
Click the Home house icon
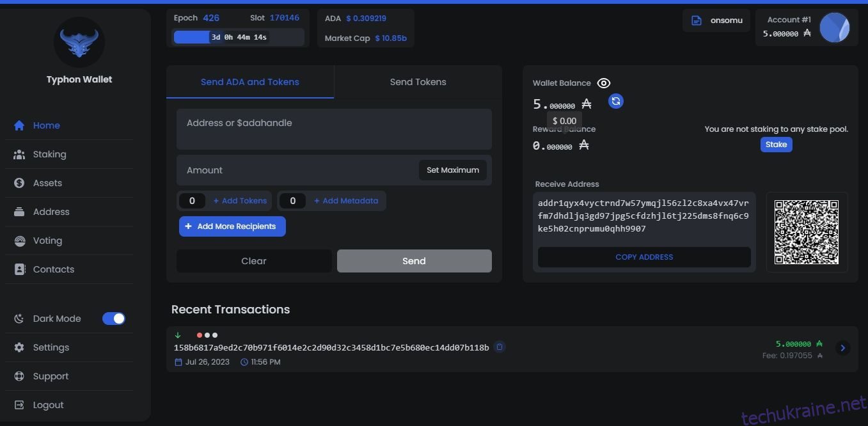(x=19, y=125)
